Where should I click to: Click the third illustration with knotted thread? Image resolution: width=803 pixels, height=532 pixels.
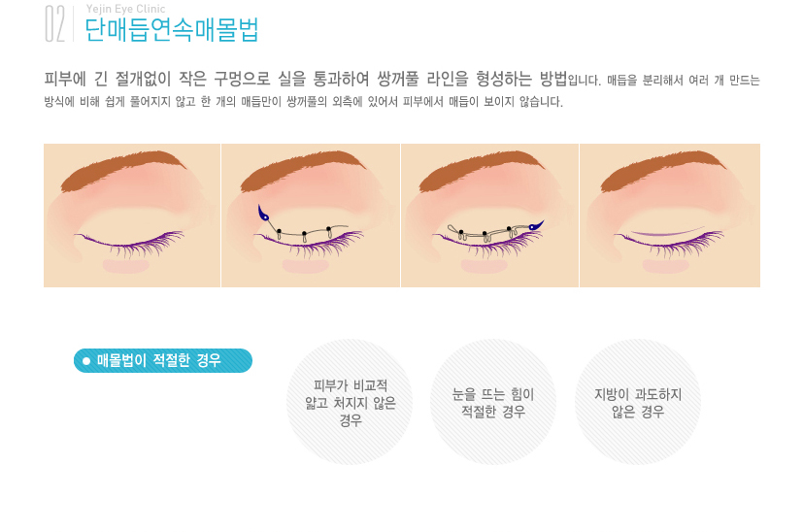pos(489,216)
